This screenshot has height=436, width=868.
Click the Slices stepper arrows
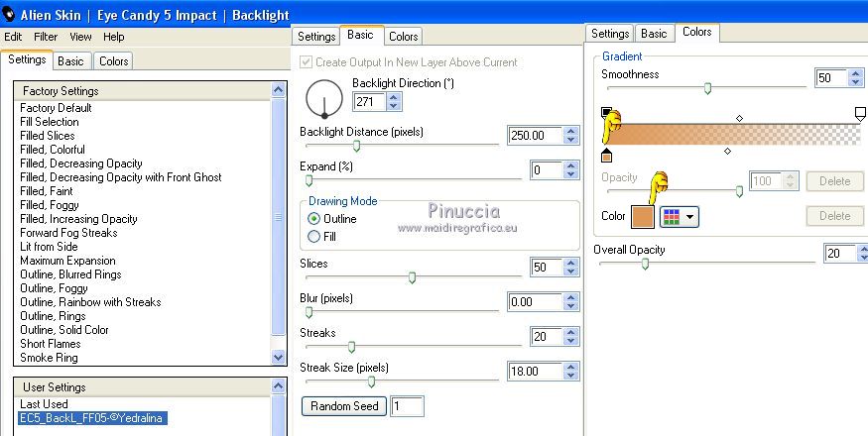571,268
